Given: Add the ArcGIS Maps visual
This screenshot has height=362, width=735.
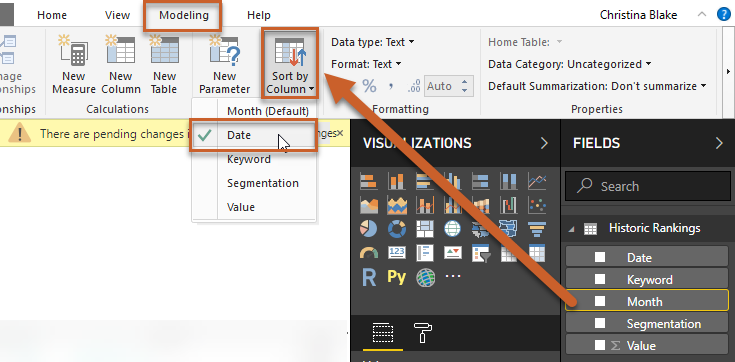Looking at the screenshot, I should [425, 278].
